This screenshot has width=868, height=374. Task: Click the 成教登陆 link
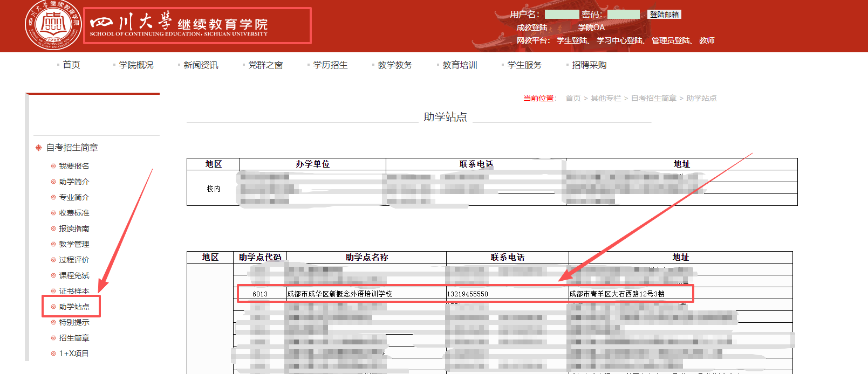531,27
